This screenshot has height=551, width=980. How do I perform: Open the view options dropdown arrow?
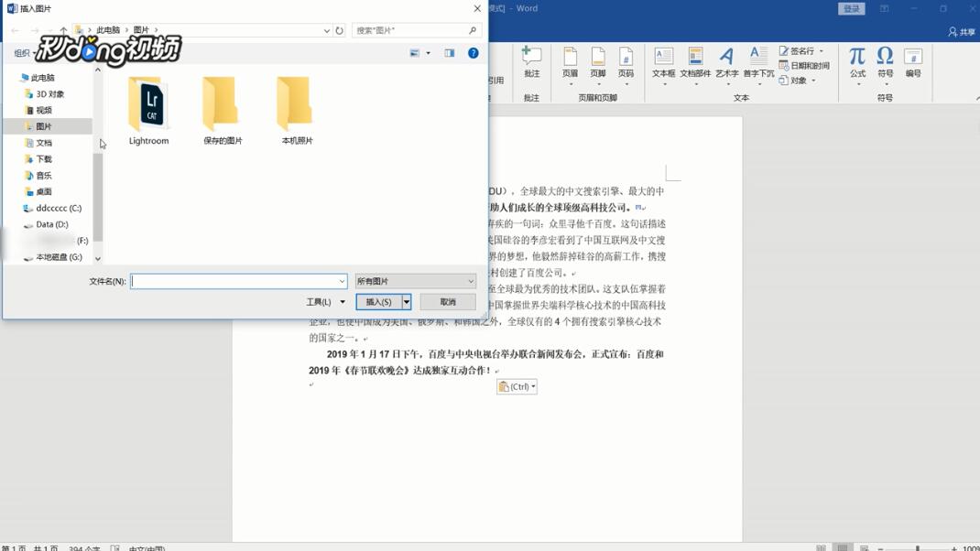click(428, 53)
